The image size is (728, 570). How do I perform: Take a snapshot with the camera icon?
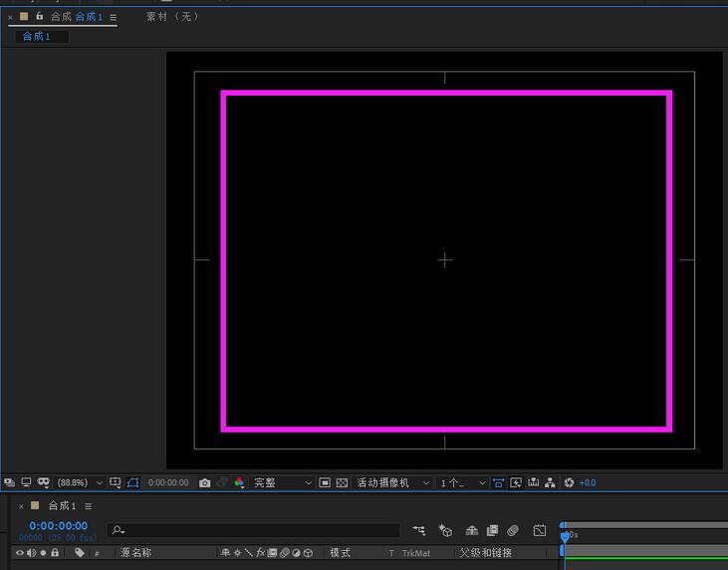pyautogui.click(x=205, y=482)
